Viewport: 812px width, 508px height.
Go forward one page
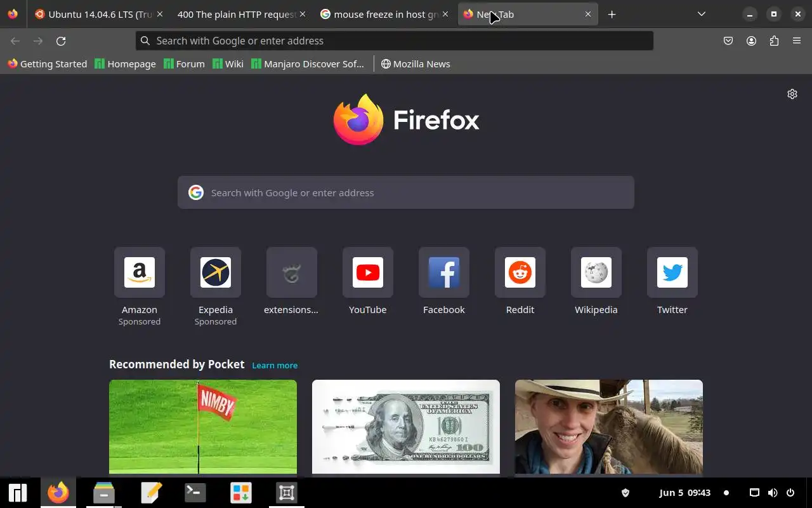(38, 41)
